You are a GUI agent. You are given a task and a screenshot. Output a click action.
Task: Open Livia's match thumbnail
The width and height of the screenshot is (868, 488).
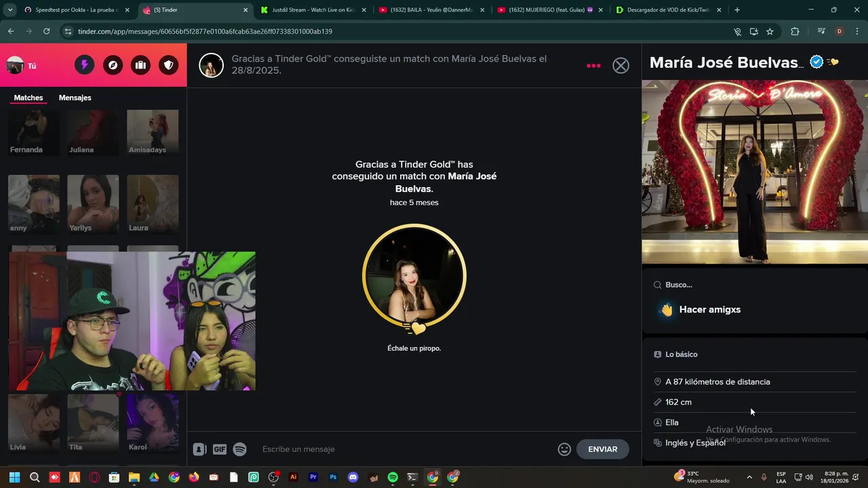tap(34, 423)
